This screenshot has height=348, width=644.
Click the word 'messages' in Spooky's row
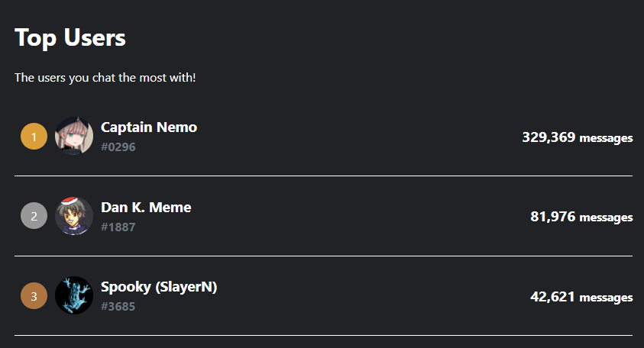point(607,298)
